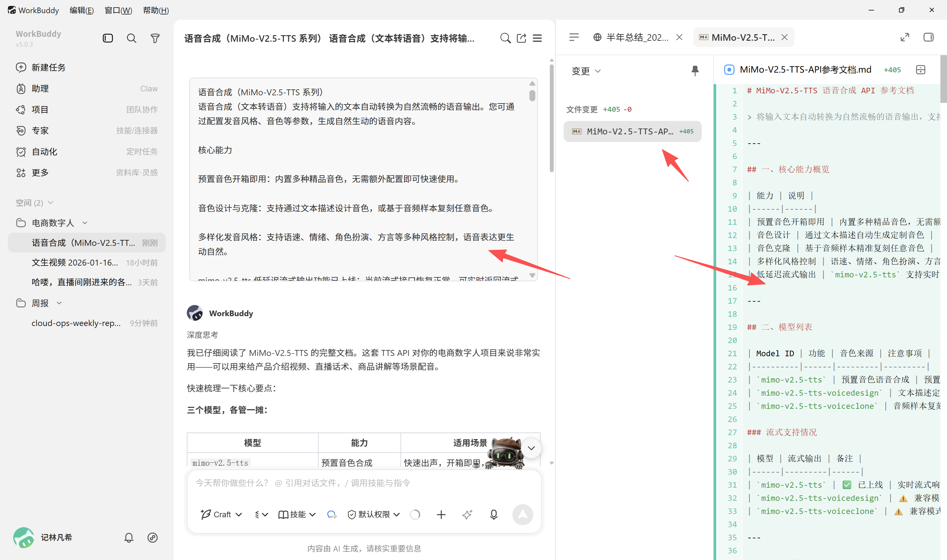Open the 默认权限 dropdown

[373, 514]
